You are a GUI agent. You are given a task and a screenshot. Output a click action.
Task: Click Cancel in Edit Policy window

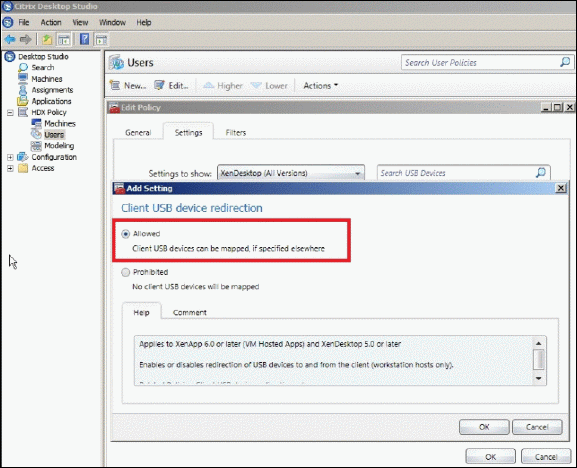[546, 457]
